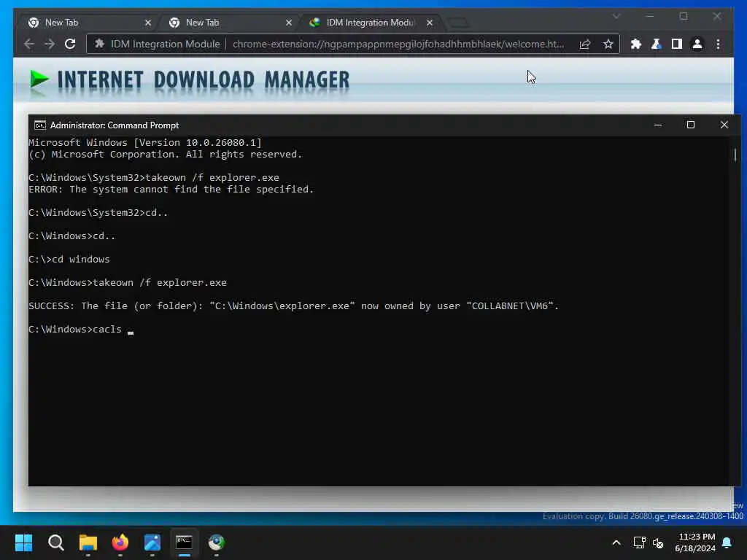Open clock showing 11:23 PM

coord(694,542)
